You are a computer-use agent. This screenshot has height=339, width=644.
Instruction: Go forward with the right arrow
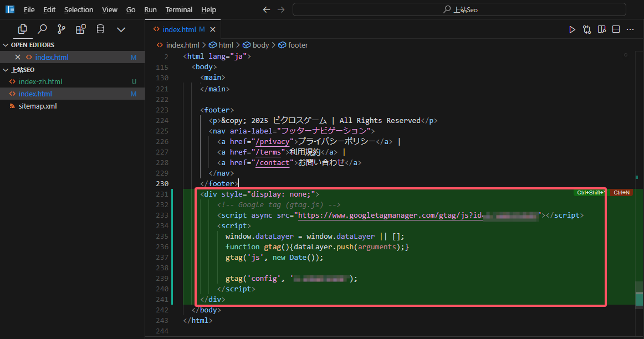click(x=281, y=9)
